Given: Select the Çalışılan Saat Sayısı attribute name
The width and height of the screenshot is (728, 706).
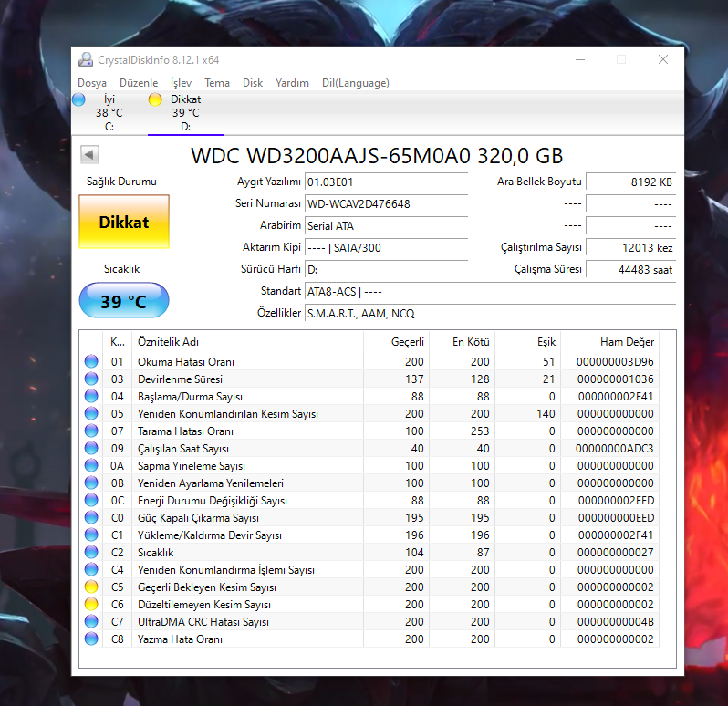Looking at the screenshot, I should click(x=183, y=449).
